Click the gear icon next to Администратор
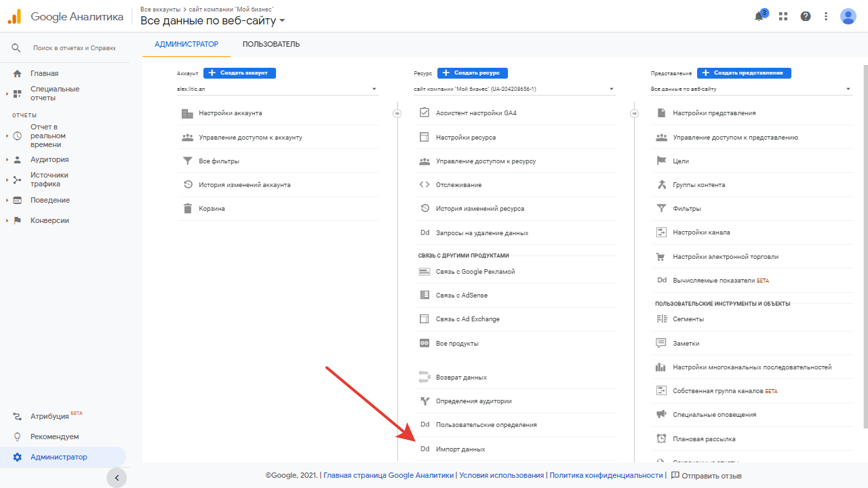The image size is (868, 488). [18, 457]
